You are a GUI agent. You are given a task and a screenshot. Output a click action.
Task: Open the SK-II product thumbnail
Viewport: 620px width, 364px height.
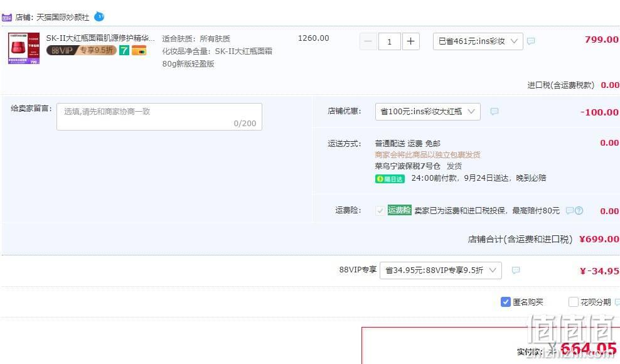pyautogui.click(x=24, y=48)
